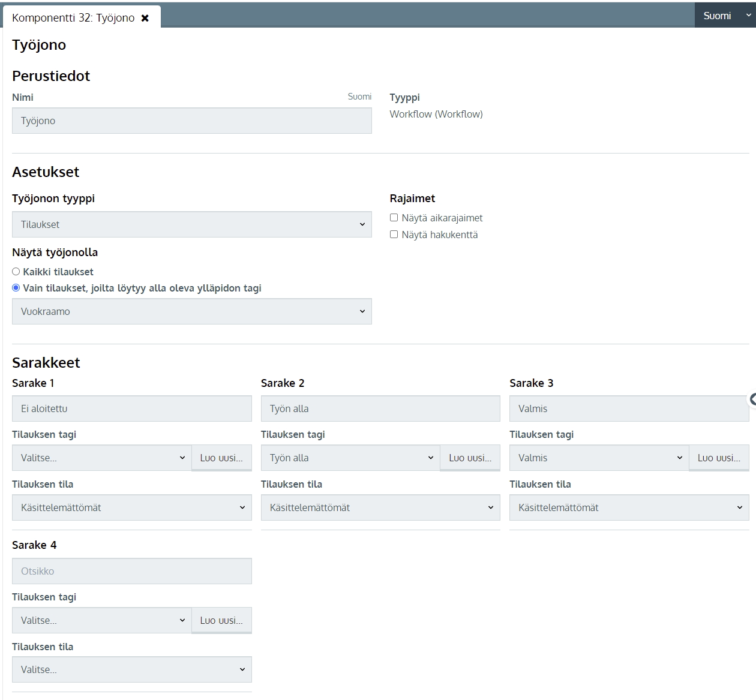Click the small Suomi label above Nimi field

tap(359, 97)
